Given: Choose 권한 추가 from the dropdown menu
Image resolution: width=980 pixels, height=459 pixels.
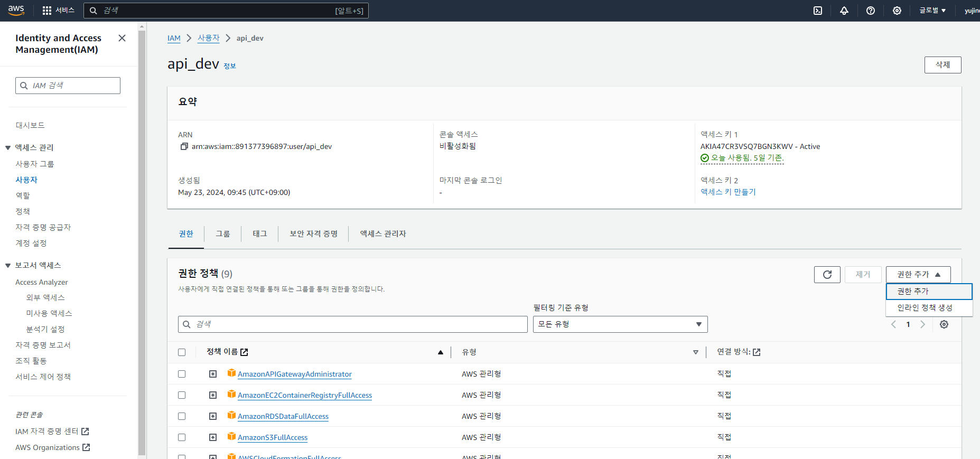Looking at the screenshot, I should tap(929, 292).
